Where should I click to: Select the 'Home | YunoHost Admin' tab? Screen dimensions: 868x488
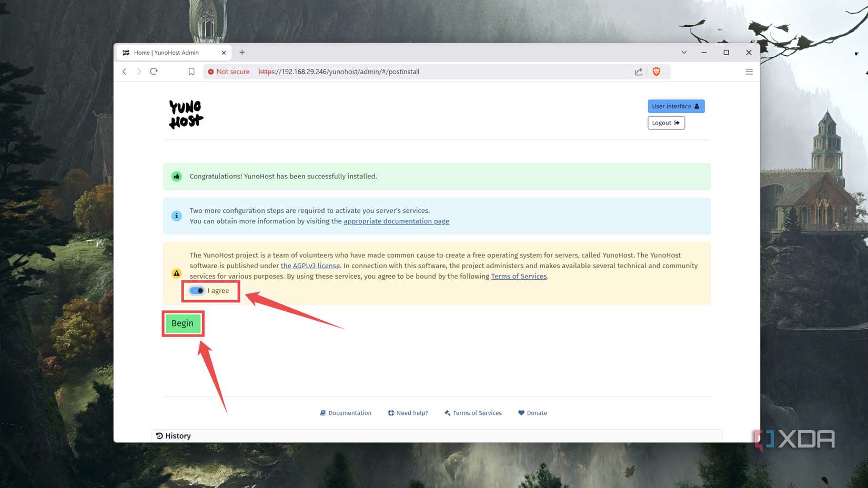[x=166, y=52]
